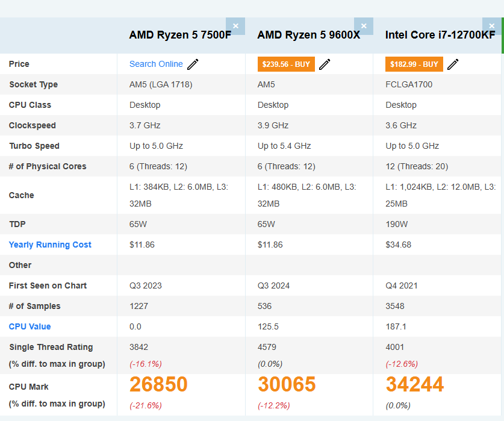Select the Intel Core i7-12700KF heading
Screen dimensions: 504x421
click(x=440, y=35)
